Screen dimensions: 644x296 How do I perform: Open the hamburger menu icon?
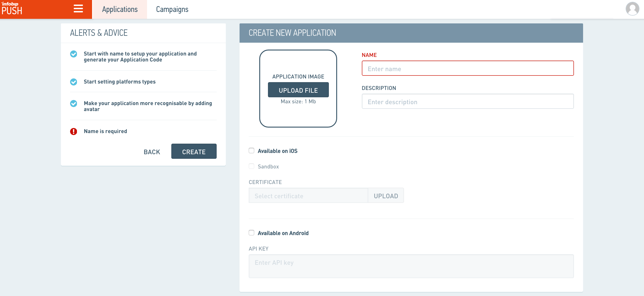pos(78,9)
